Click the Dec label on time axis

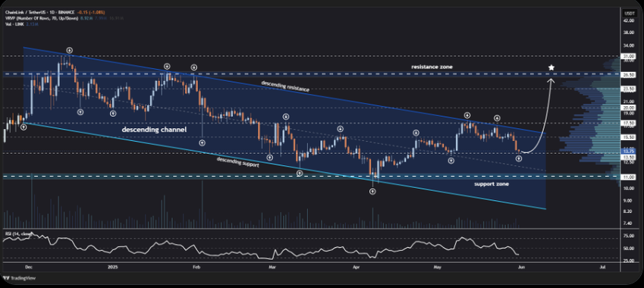point(28,268)
